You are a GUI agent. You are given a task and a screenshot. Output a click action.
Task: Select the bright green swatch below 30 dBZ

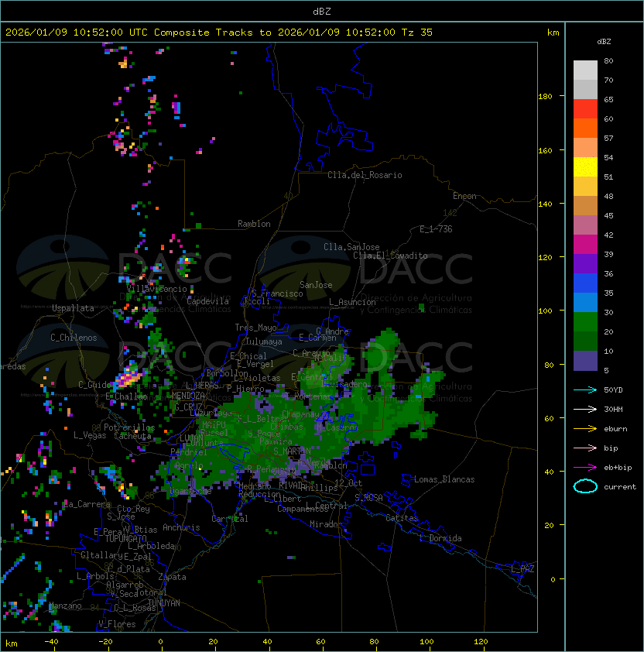tap(585, 321)
